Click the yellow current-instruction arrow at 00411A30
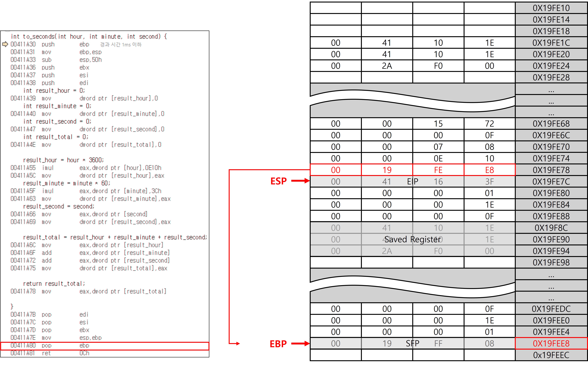 pos(5,44)
